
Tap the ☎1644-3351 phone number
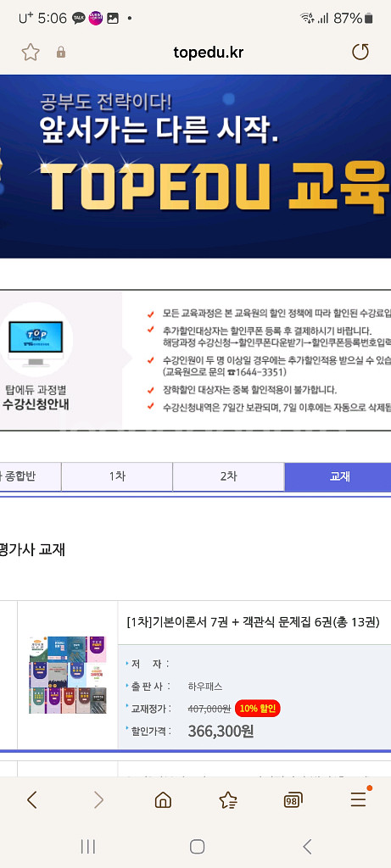(x=257, y=372)
